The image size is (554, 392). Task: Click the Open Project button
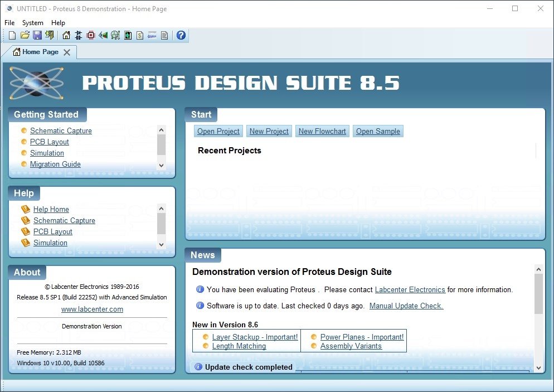click(x=218, y=131)
